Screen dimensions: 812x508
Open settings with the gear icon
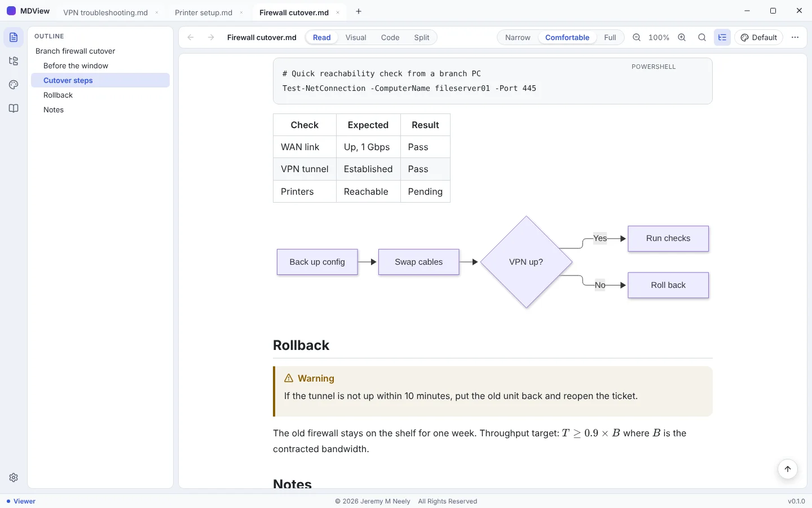point(14,478)
